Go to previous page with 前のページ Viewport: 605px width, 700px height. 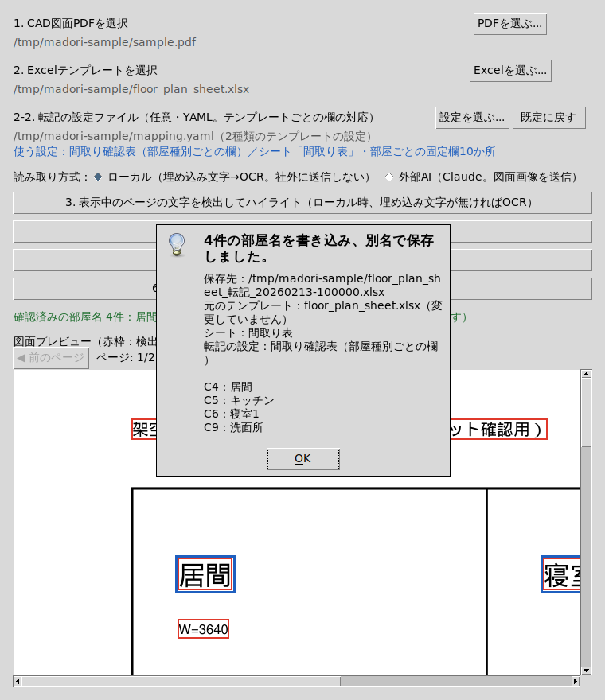(52, 358)
